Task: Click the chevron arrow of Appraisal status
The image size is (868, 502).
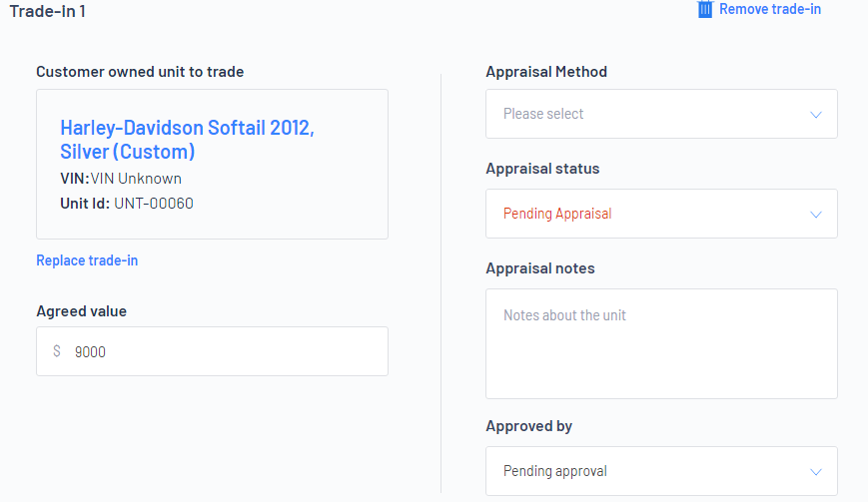Action: (x=815, y=215)
